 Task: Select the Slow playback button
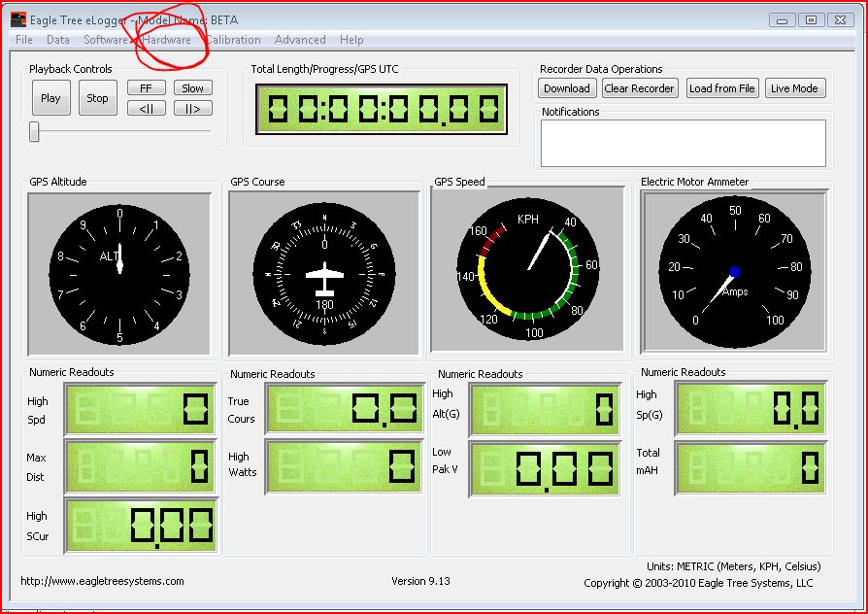pos(192,88)
